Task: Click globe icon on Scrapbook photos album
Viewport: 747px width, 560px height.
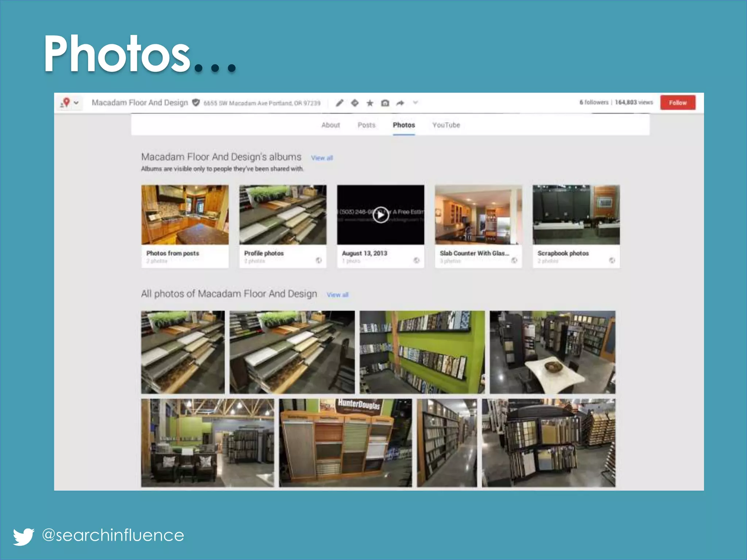Action: (x=612, y=260)
